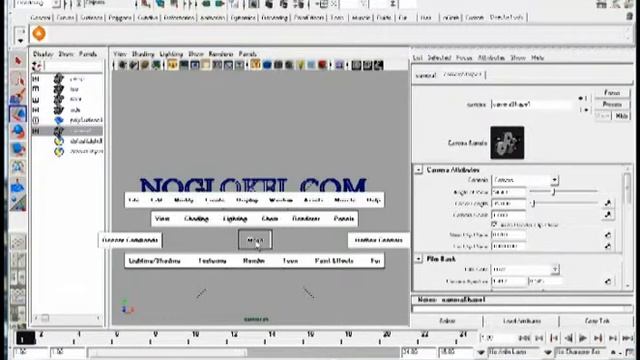
Task: Enable Smooth Shade All blue icon
Action: (267, 65)
